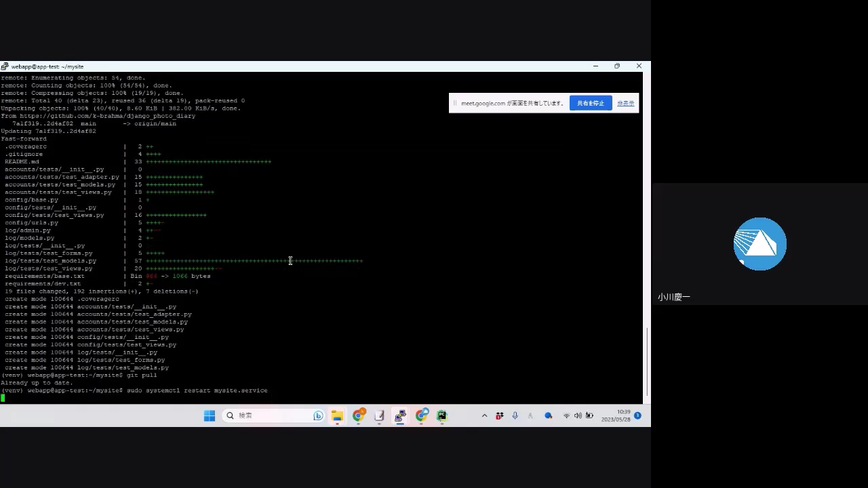Open the volume speaker quick settings
This screenshot has width=868, height=488.
(x=578, y=415)
